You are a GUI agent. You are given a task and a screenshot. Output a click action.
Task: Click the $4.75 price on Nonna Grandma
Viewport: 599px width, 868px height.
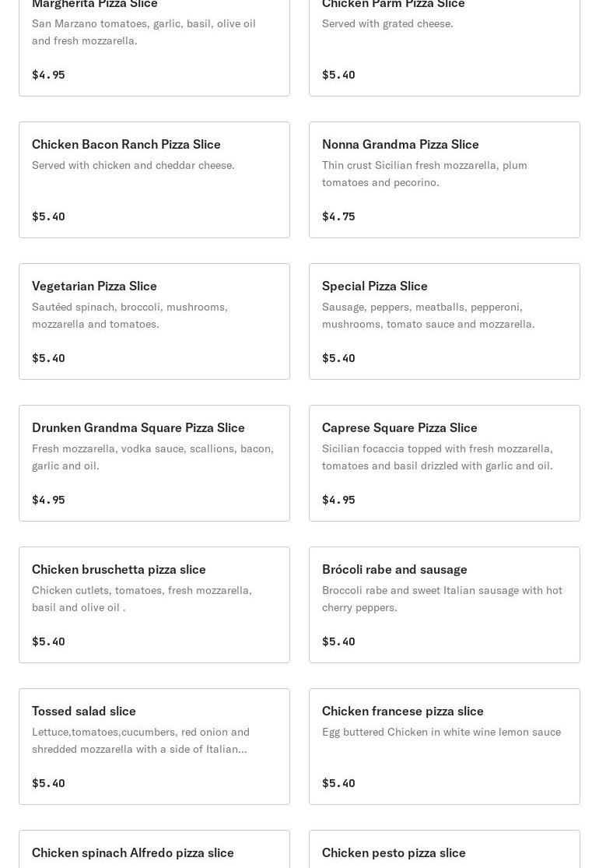coord(338,216)
